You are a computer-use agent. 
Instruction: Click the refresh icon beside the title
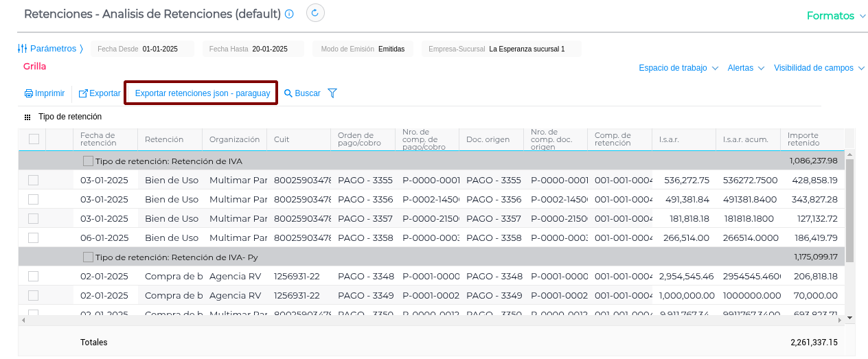(x=315, y=13)
